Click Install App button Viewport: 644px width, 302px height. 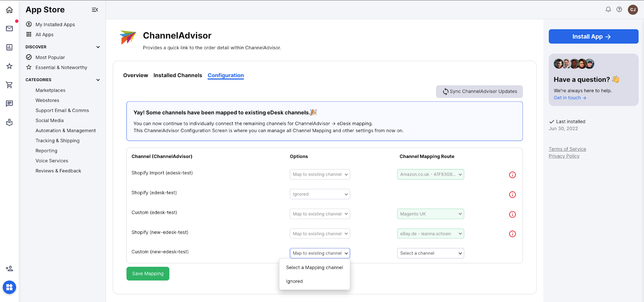[594, 37]
